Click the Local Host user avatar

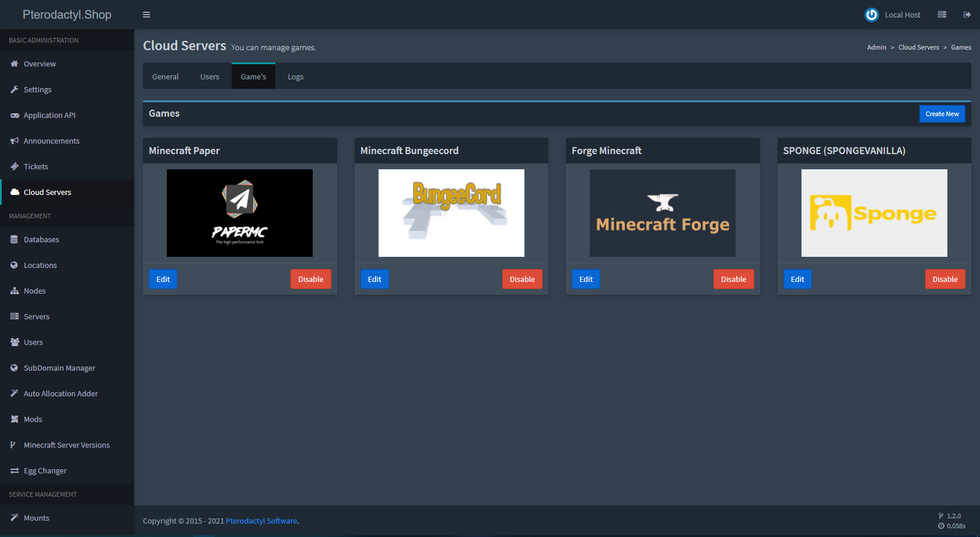(x=871, y=15)
